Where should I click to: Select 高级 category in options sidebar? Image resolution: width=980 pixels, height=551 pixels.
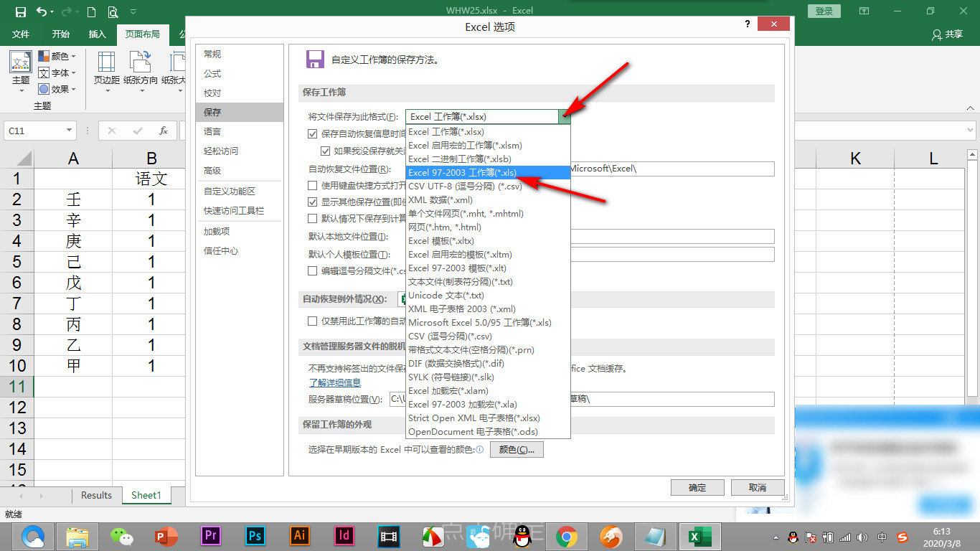click(240, 171)
